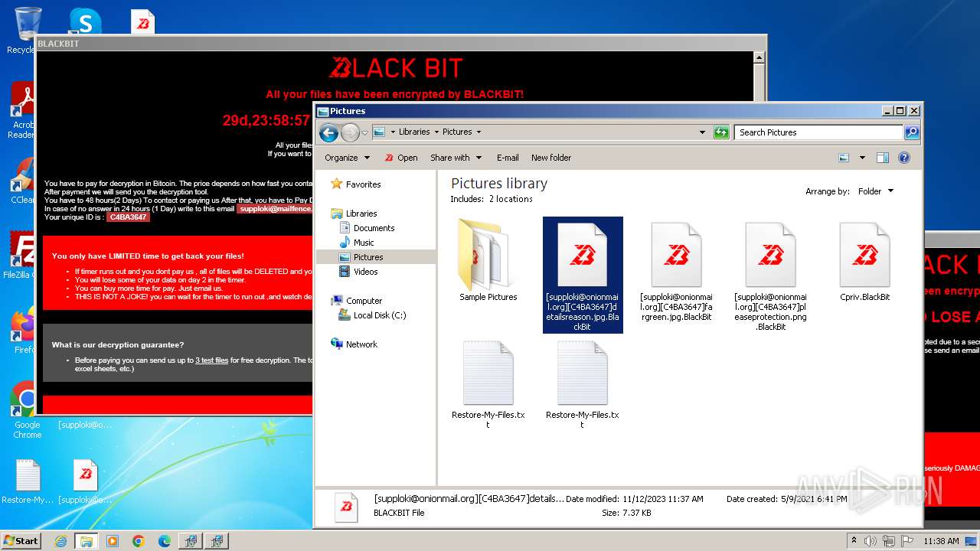Click E-mail in the toolbar
This screenshot has width=980, height=551.
[x=508, y=158]
